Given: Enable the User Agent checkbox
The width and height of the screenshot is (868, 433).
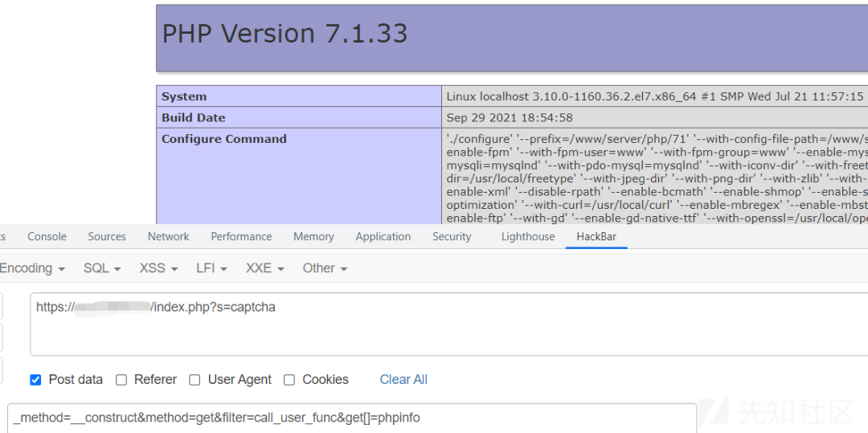Looking at the screenshot, I should click(194, 380).
